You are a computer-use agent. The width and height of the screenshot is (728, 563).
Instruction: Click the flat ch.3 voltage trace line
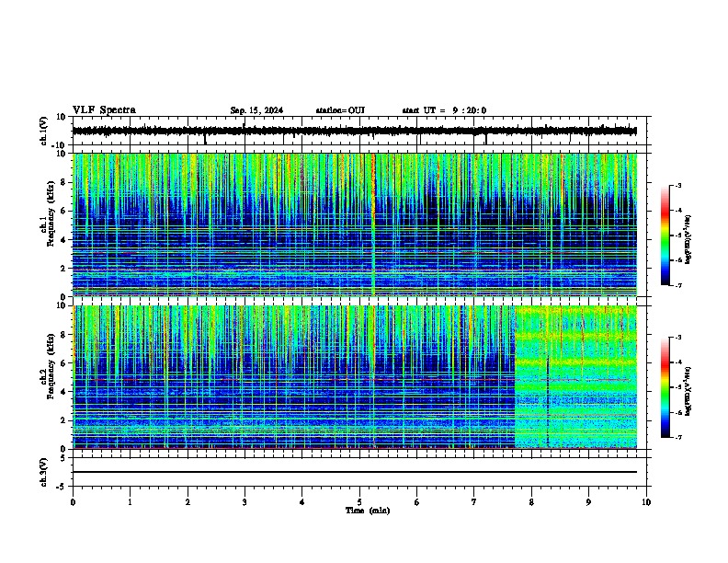(x=355, y=472)
